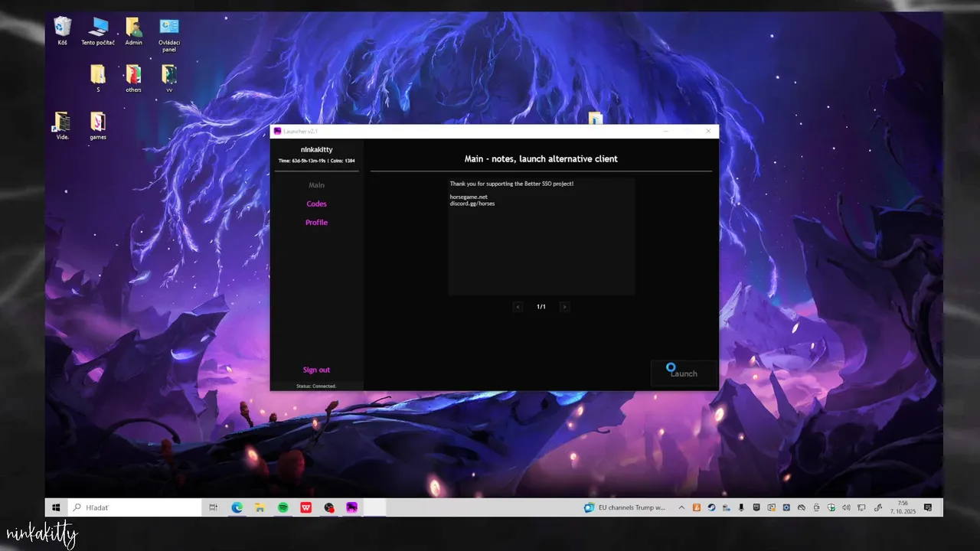Go to next notes page arrow
This screenshot has width=980, height=551.
[564, 307]
